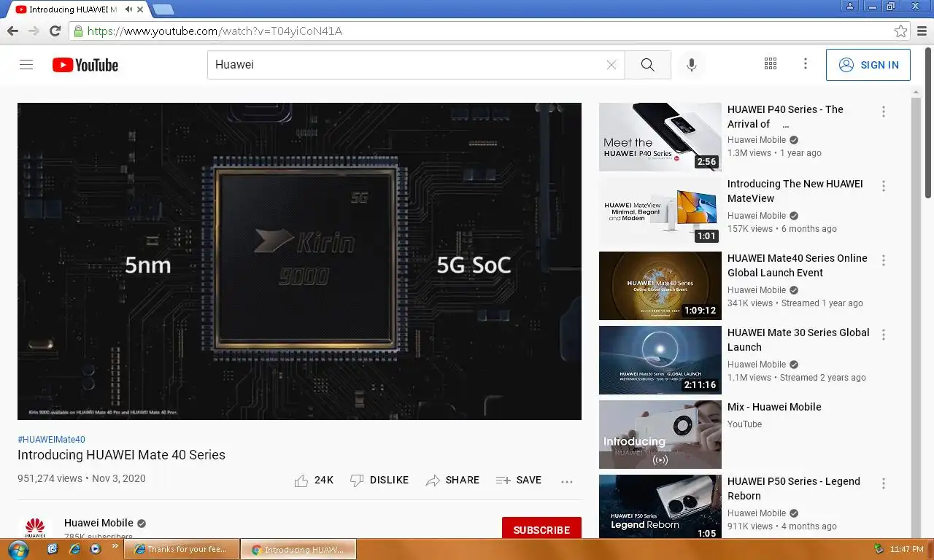Viewport: 934px width, 560px height.
Task: Click the Kirin 9000 video player
Action: click(x=299, y=261)
